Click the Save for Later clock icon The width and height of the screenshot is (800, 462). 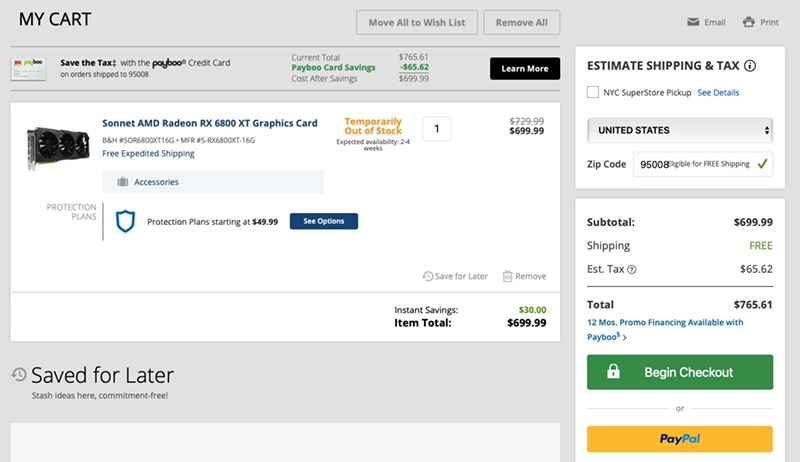click(428, 276)
